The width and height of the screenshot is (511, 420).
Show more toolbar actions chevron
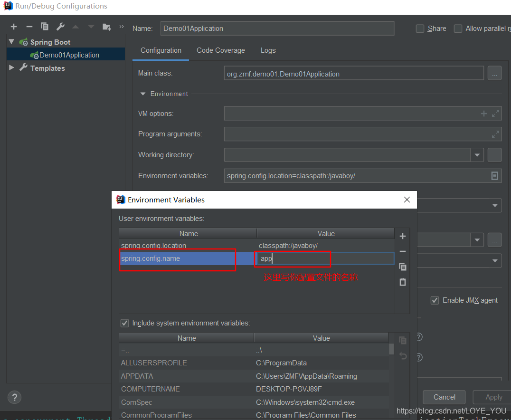(122, 27)
